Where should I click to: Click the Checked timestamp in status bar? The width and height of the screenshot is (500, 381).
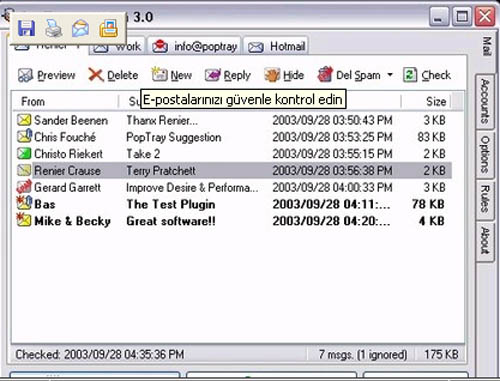(100, 354)
